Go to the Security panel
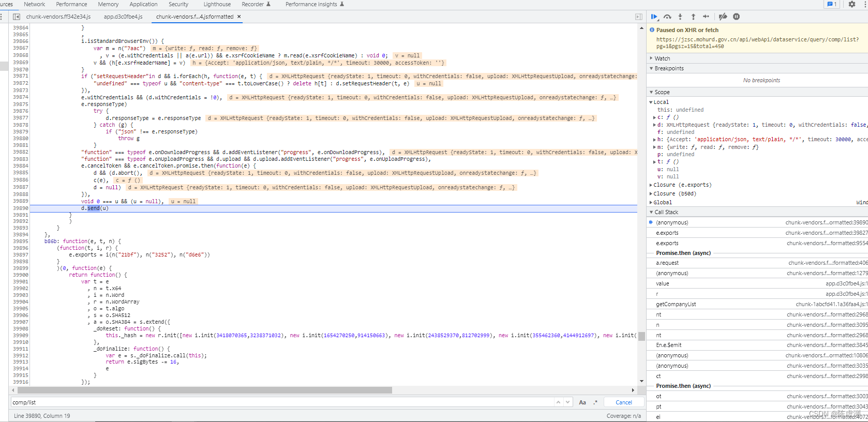 pos(178,4)
